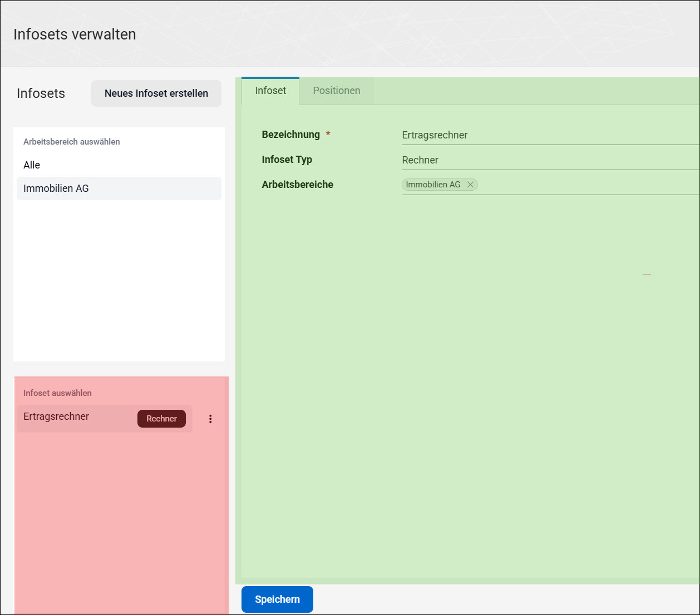Switch to the Positionen tab
The image size is (700, 615).
(x=337, y=91)
